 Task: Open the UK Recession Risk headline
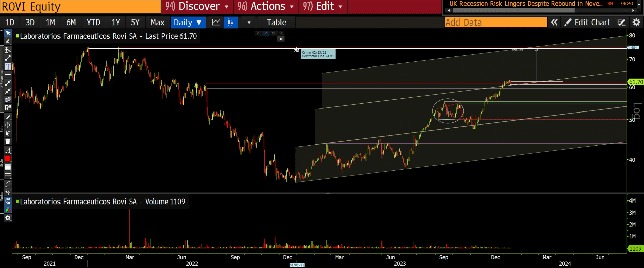pos(526,4)
